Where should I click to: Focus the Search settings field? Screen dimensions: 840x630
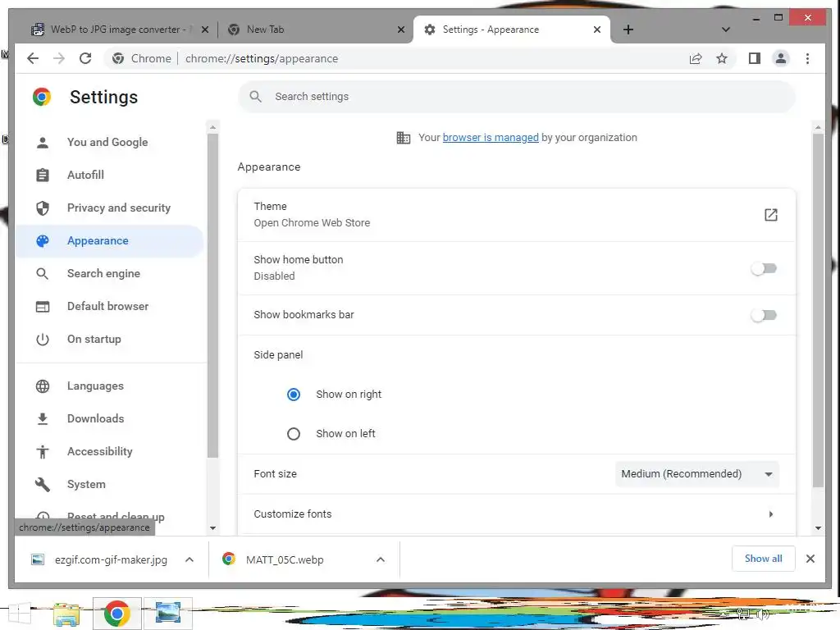point(517,97)
